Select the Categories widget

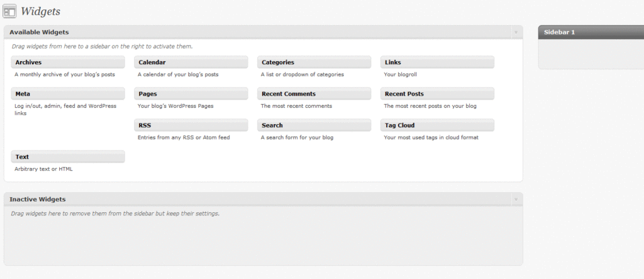314,62
